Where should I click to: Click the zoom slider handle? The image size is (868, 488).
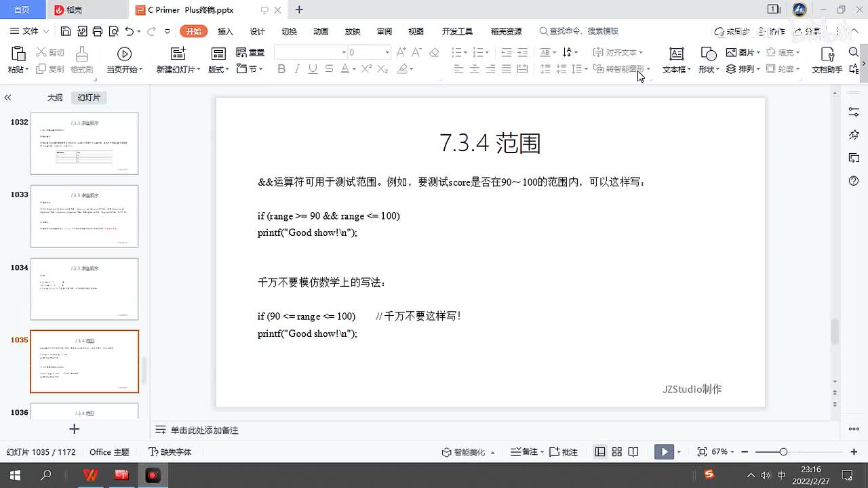coord(783,452)
